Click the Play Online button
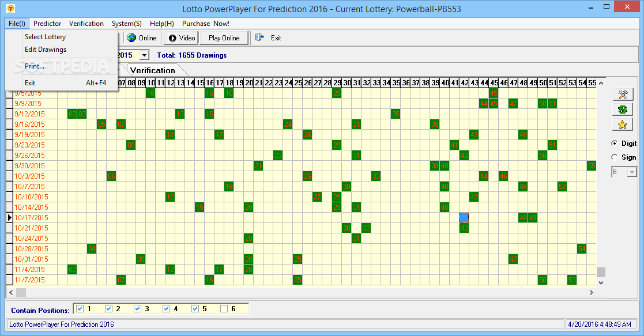644x336 pixels. pos(224,38)
